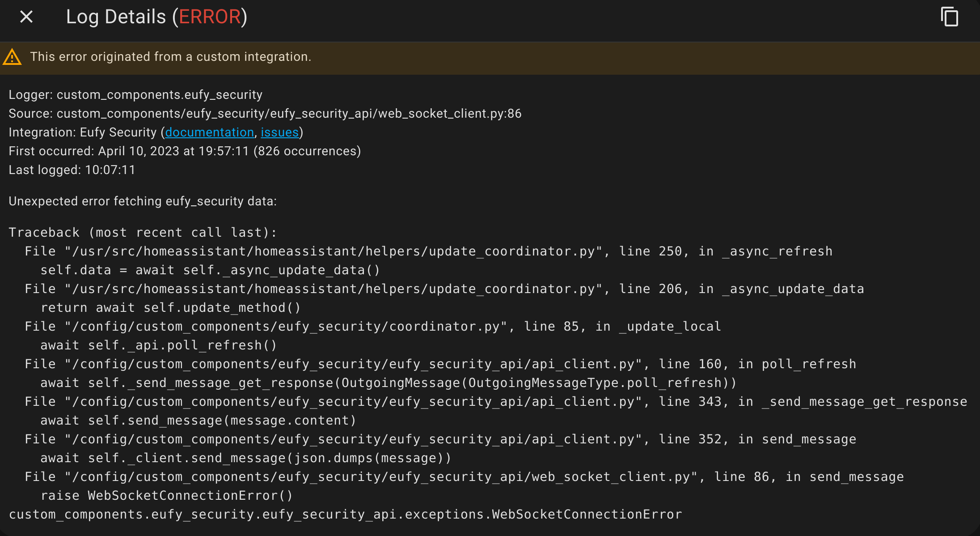Click the update_coordinator.py line 206 entry
This screenshot has height=536, width=980.
tap(444, 289)
